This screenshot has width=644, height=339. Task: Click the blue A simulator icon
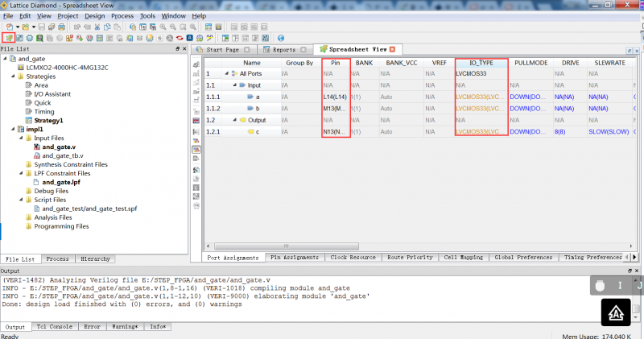tap(190, 38)
